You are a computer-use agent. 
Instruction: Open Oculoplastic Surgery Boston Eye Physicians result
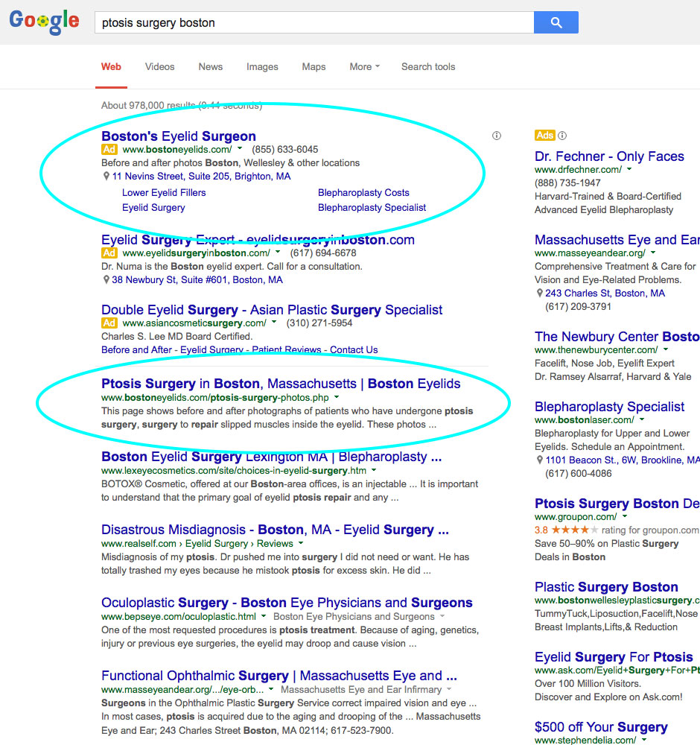(287, 603)
